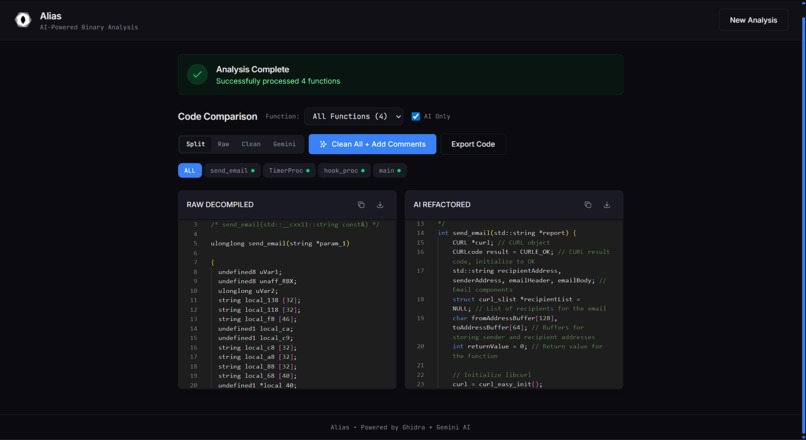This screenshot has width=806, height=440.
Task: Click line '// Initialize libcurl' comment
Action: click(491, 375)
